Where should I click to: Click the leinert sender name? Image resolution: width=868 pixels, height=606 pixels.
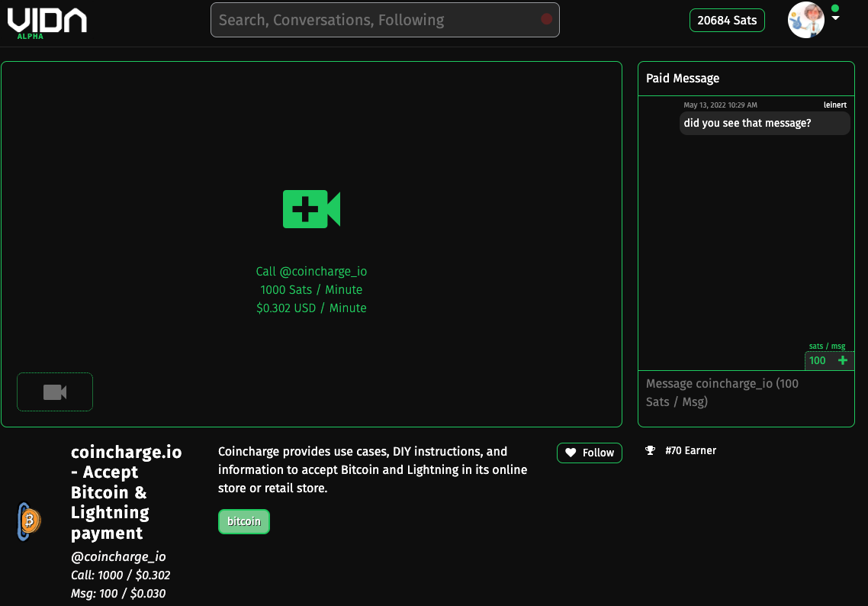pyautogui.click(x=834, y=105)
